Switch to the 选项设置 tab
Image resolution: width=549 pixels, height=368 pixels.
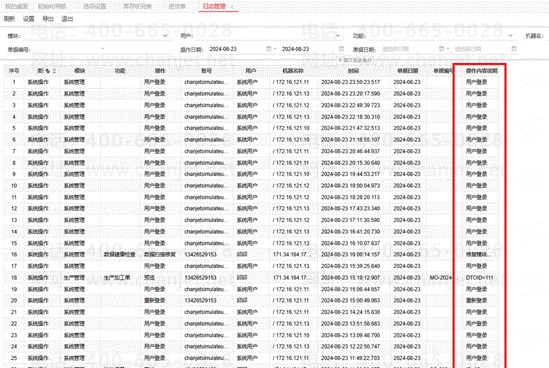[95, 6]
